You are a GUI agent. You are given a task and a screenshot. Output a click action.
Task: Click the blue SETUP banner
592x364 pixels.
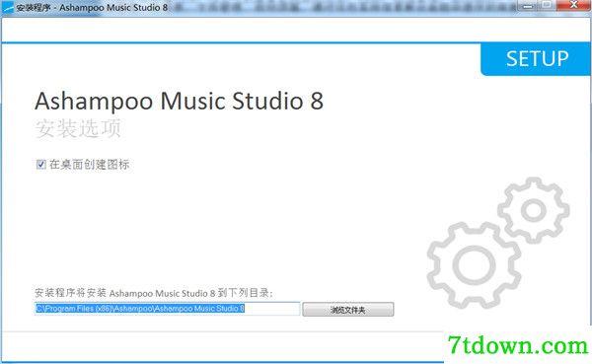tap(536, 59)
